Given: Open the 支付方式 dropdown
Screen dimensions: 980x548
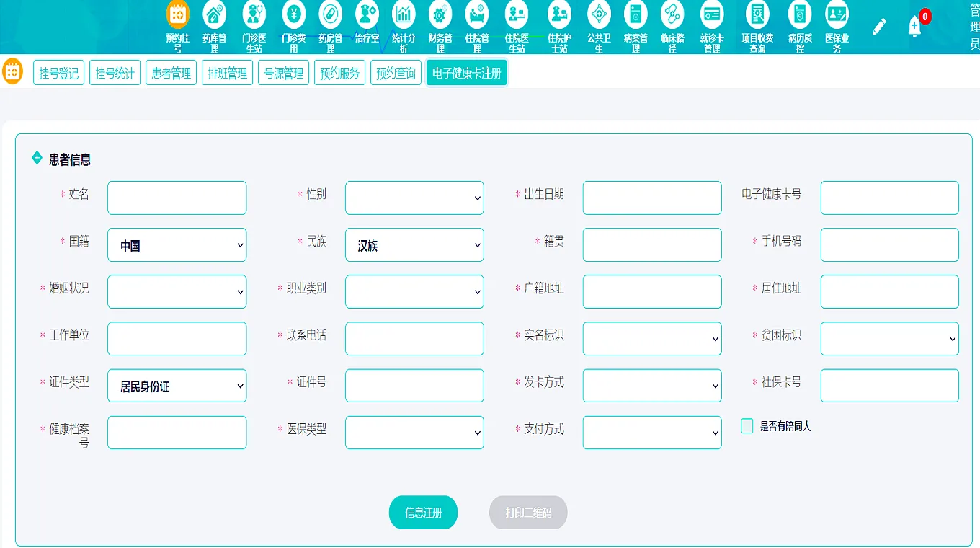Looking at the screenshot, I should [652, 433].
